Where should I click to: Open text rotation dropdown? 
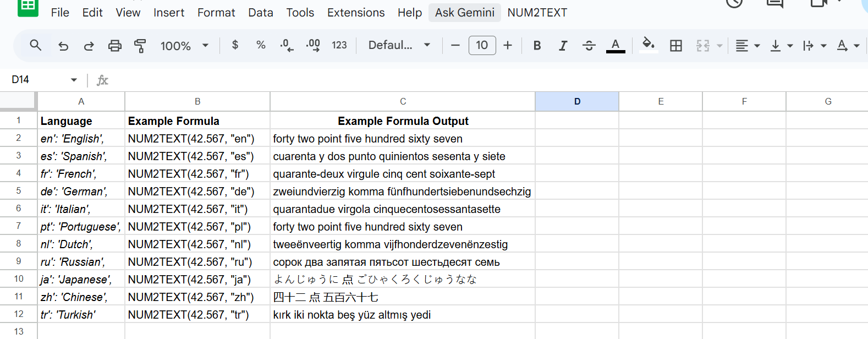[848, 46]
